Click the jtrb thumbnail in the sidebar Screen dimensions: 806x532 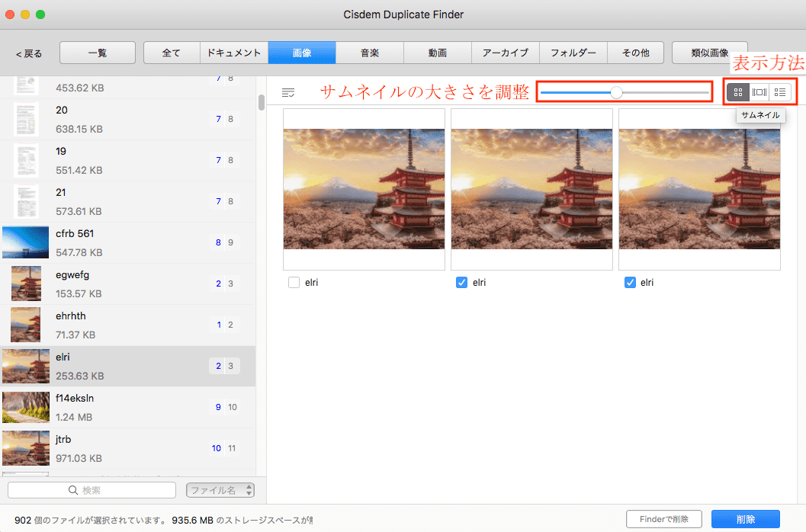coord(25,448)
